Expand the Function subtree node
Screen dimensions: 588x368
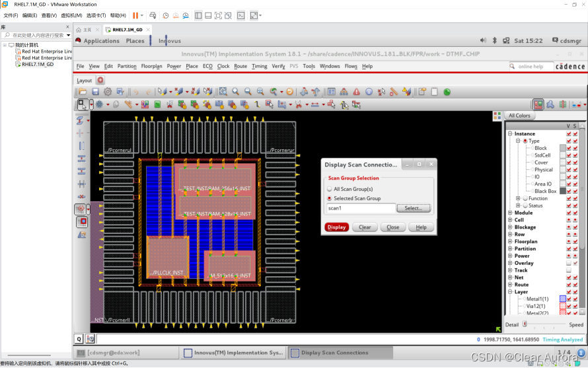click(x=518, y=198)
